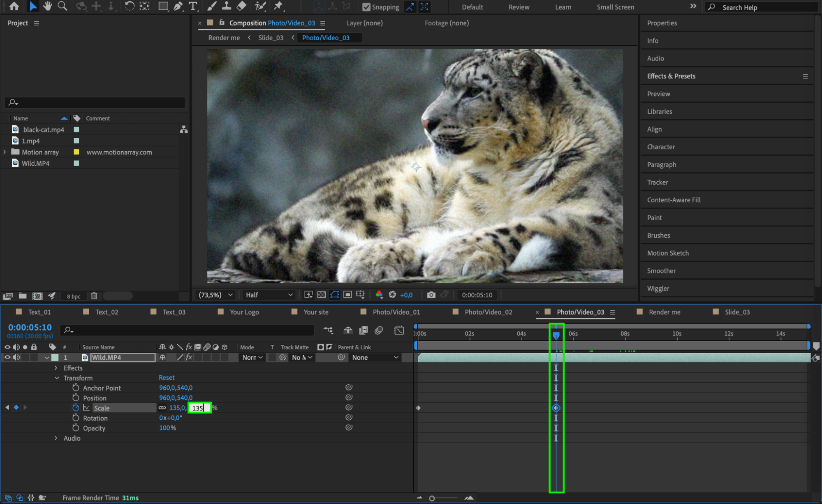Viewport: 822px width, 504px height.
Task: Click the Scale keyframe at playhead
Action: tap(556, 408)
